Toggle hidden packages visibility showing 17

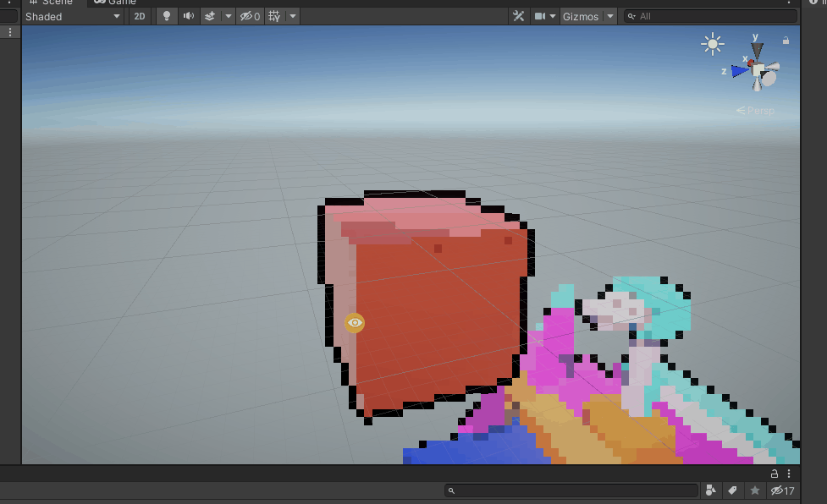coord(783,490)
